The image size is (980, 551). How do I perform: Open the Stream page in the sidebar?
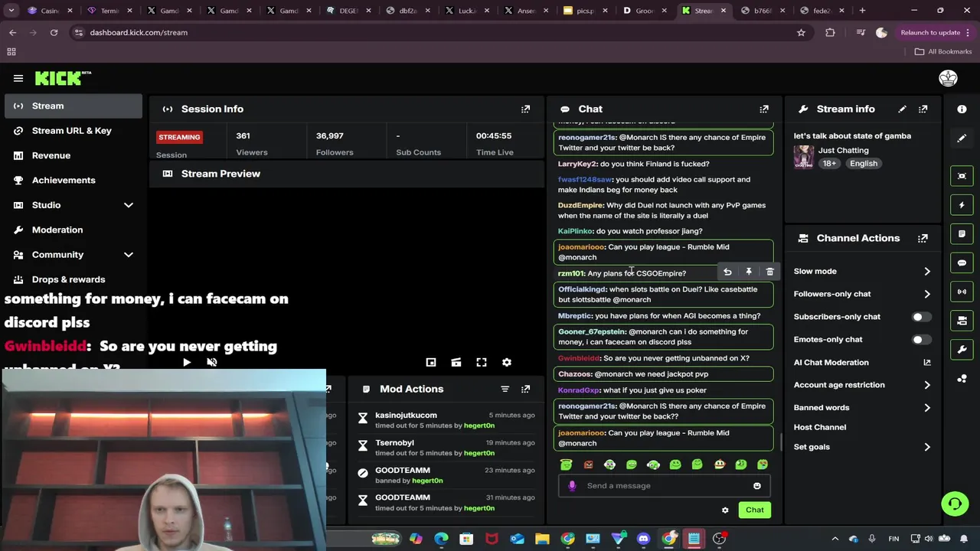pos(73,106)
